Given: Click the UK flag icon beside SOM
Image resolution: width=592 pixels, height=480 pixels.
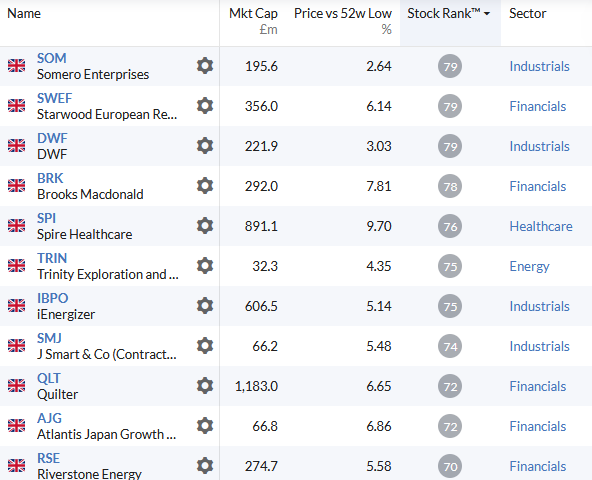Looking at the screenshot, I should [17, 66].
